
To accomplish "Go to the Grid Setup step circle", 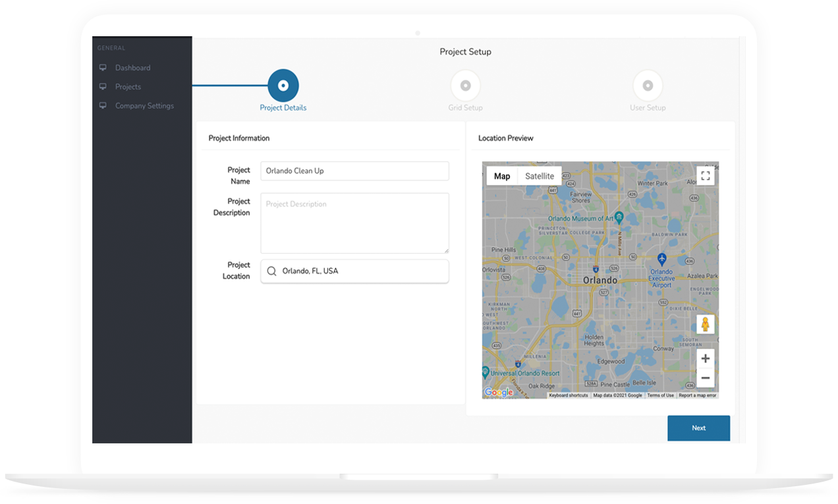I will pyautogui.click(x=465, y=86).
